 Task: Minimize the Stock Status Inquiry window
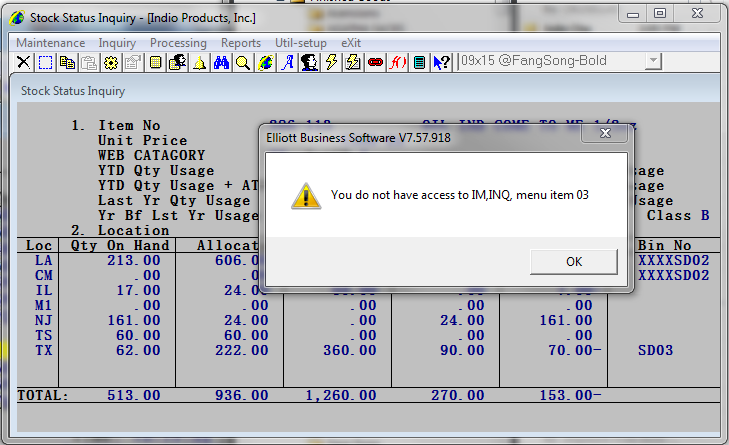click(633, 13)
